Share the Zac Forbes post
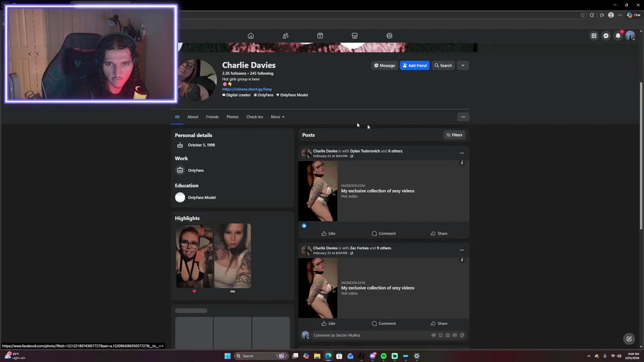Viewport: 644px width, 362px height. click(x=439, y=323)
